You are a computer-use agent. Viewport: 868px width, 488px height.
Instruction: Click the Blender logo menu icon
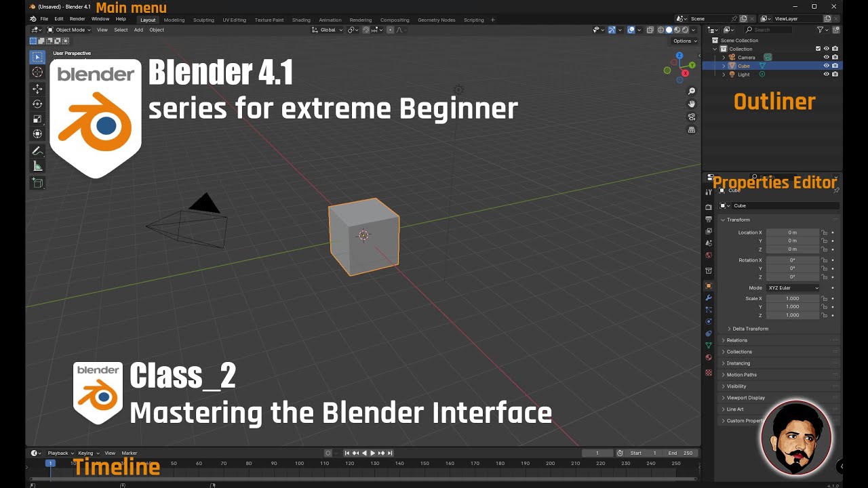click(x=33, y=19)
